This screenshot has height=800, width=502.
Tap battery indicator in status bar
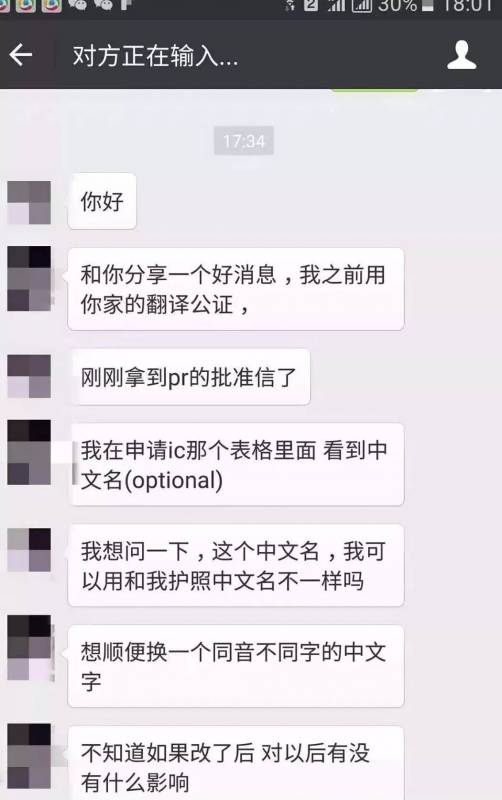click(428, 6)
